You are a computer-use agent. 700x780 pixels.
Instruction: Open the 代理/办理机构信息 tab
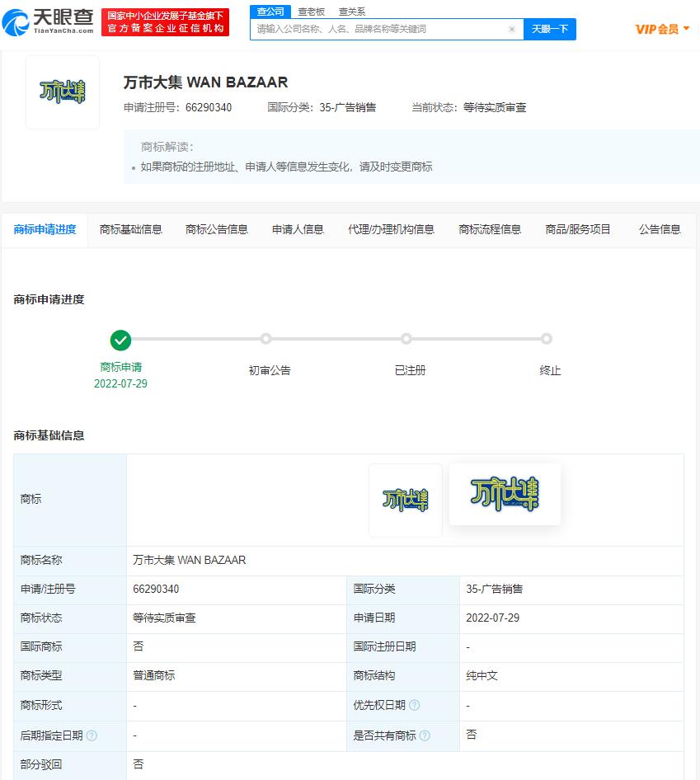click(x=391, y=229)
